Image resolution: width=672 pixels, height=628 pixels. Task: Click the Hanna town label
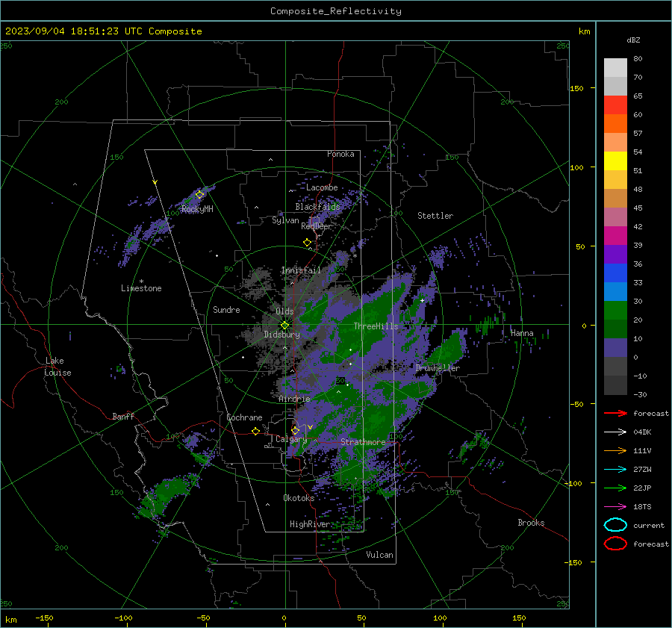tap(522, 333)
